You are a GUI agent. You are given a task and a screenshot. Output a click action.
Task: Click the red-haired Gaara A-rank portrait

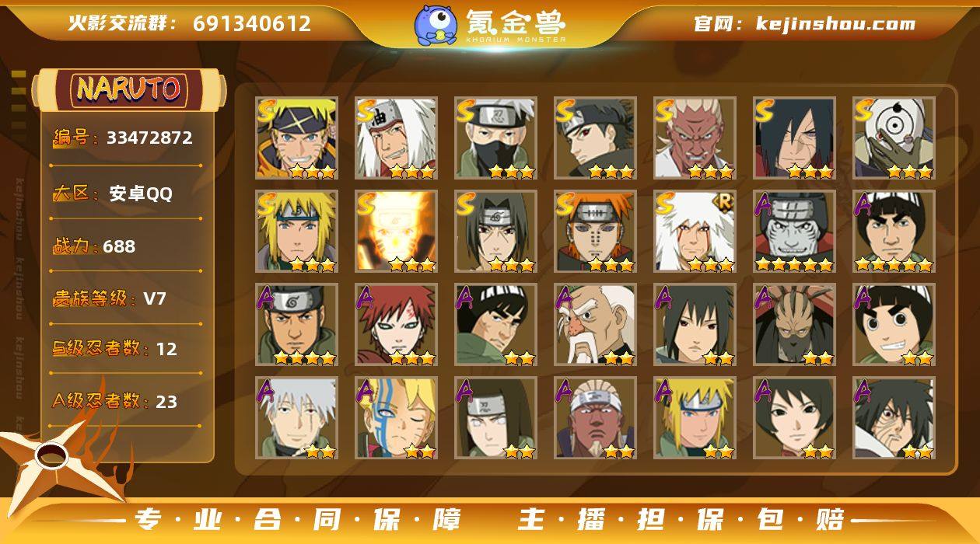(x=397, y=325)
